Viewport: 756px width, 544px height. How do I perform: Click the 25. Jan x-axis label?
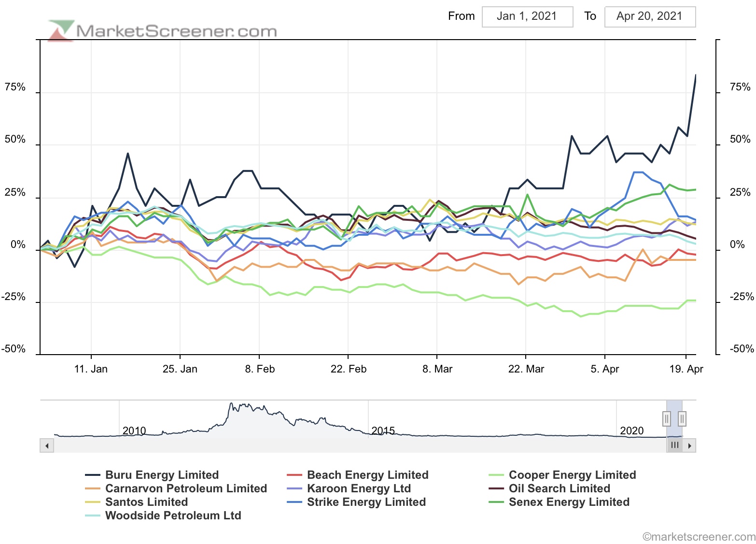pos(180,369)
